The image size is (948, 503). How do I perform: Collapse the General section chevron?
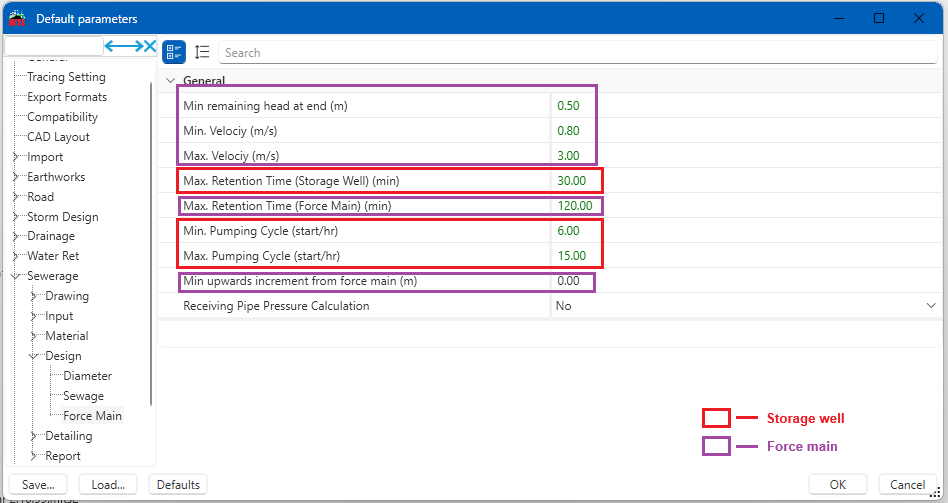(x=170, y=81)
